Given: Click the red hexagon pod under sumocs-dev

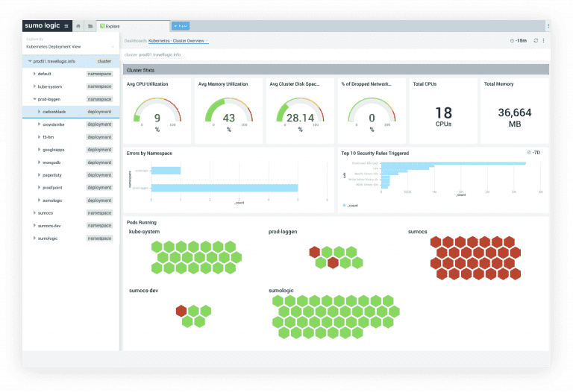Looking at the screenshot, I should coord(181,310).
